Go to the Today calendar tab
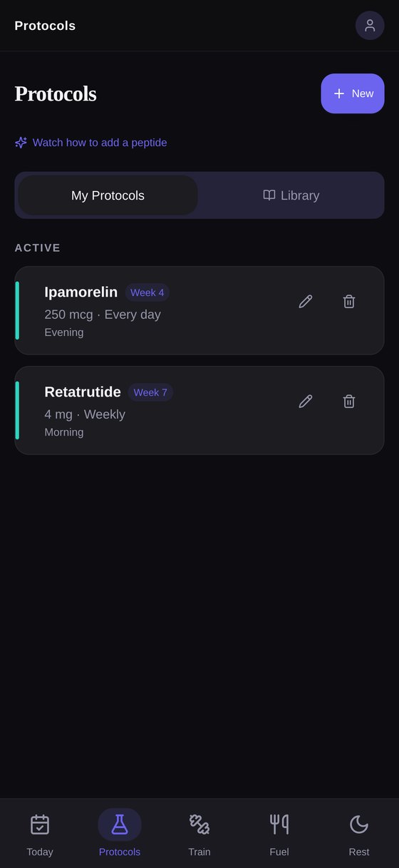 click(x=40, y=834)
